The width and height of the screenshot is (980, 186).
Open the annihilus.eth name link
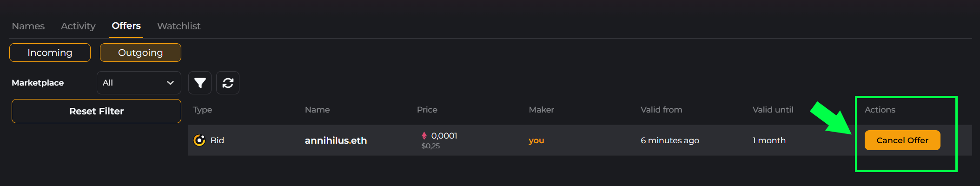[x=336, y=140]
